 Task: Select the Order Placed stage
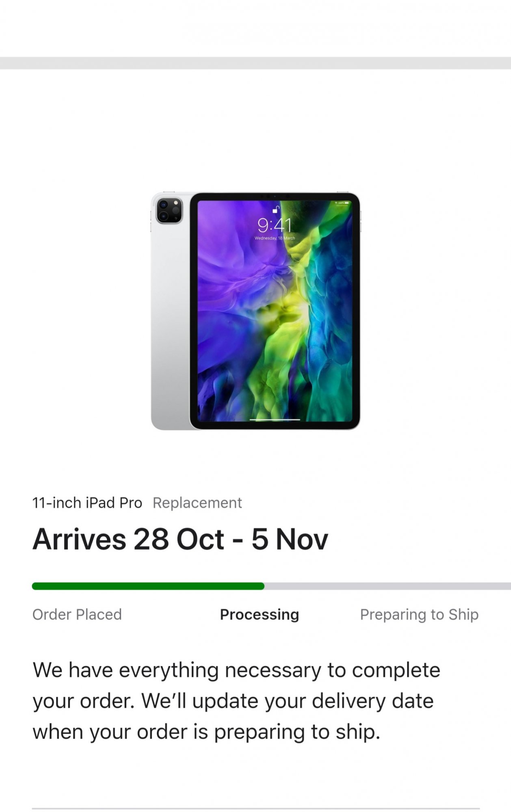(x=77, y=614)
